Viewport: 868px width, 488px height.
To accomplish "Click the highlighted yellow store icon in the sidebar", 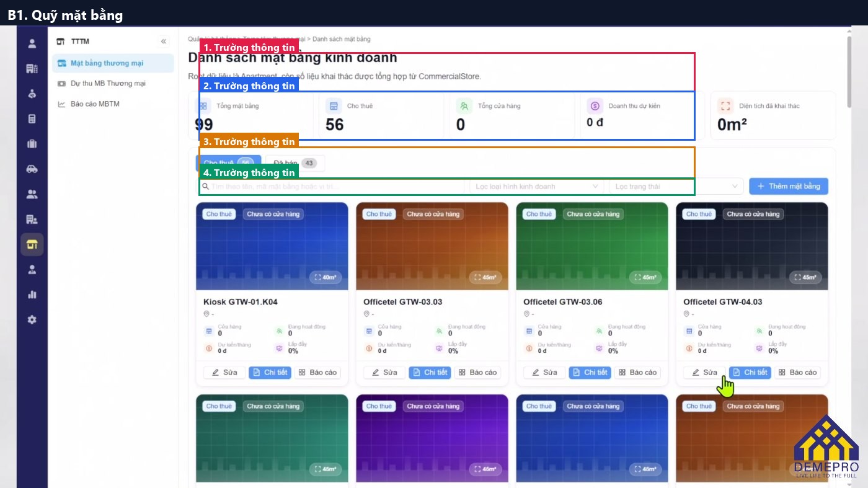I will tap(32, 244).
